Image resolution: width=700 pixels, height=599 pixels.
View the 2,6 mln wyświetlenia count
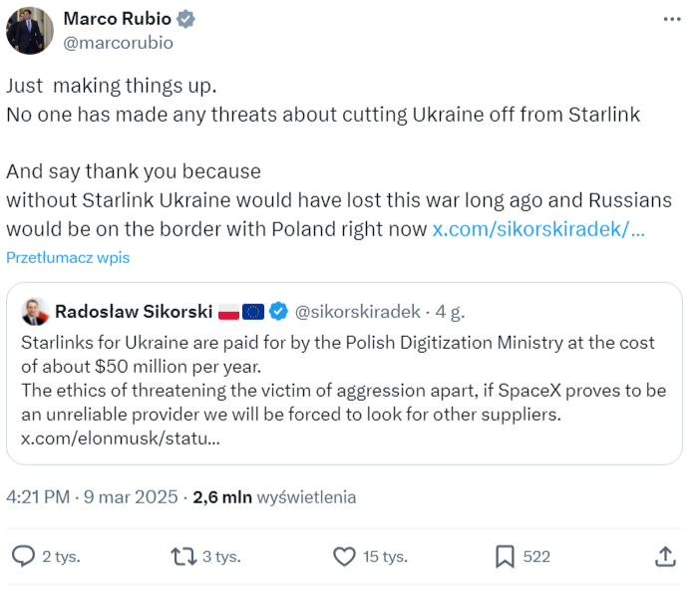[274, 496]
